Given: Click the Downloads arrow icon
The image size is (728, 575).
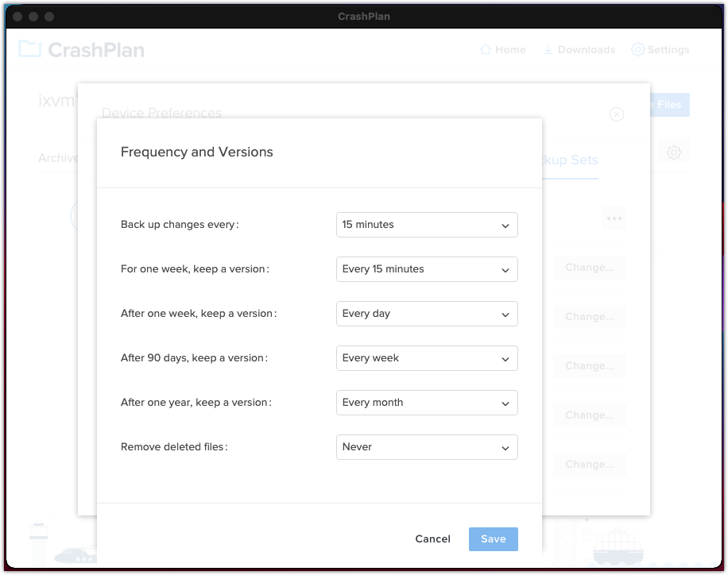Looking at the screenshot, I should coord(548,49).
